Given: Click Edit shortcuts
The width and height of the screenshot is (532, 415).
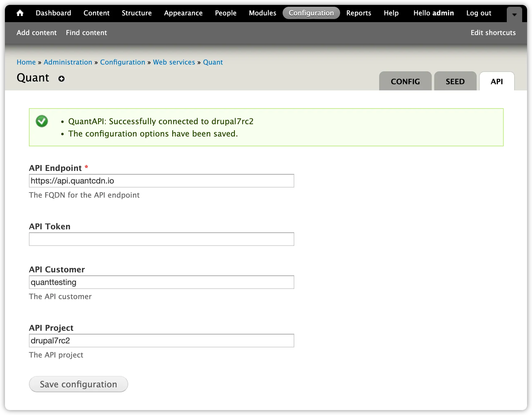Looking at the screenshot, I should pos(493,33).
